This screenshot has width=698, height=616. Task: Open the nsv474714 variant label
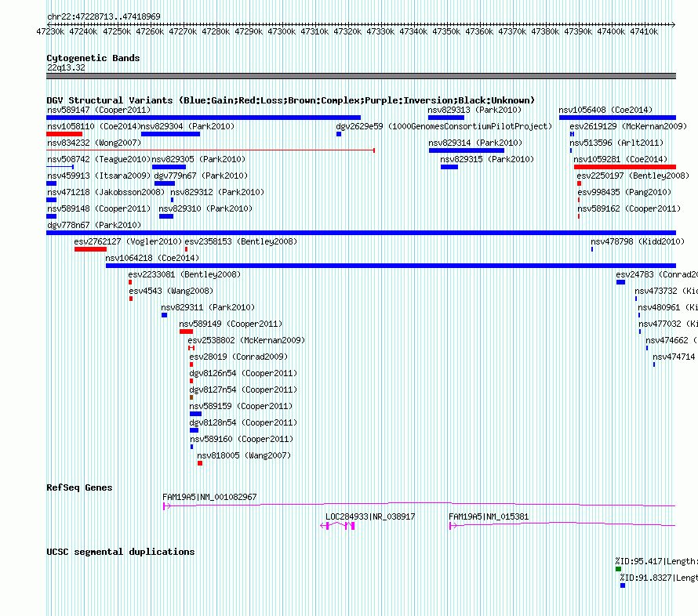tap(674, 357)
